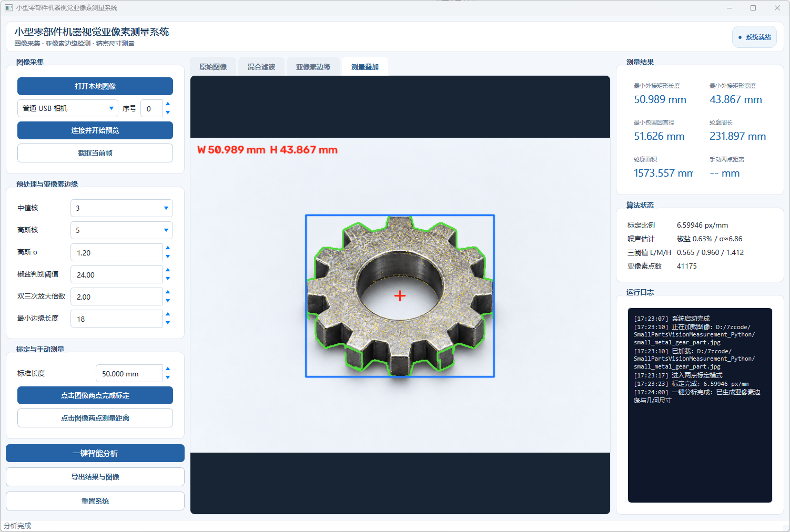Capture the frame with 截取当前帧
Viewport: 790px width, 532px height.
coord(95,153)
